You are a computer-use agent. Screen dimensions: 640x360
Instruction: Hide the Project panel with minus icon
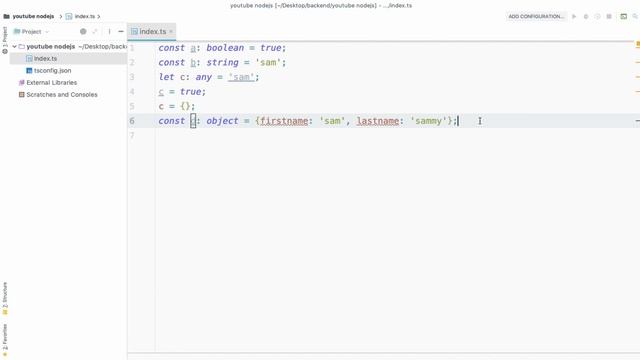[x=121, y=31]
